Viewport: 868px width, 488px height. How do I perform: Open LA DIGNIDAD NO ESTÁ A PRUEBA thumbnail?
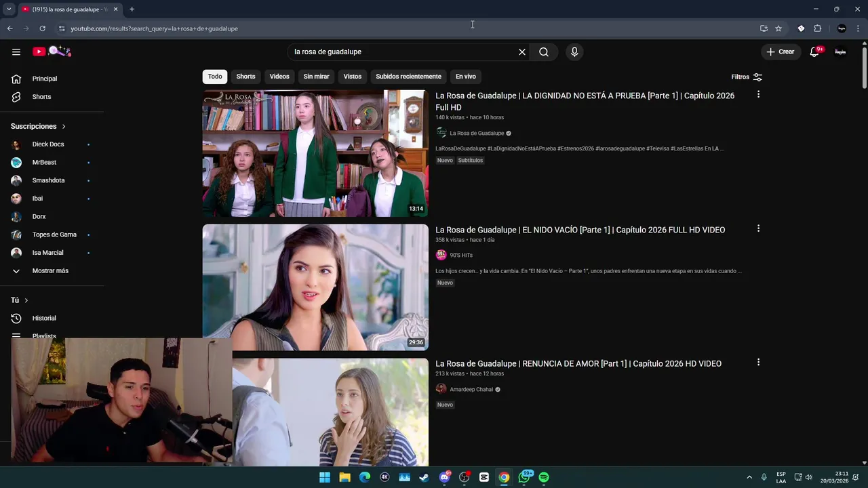coord(315,153)
